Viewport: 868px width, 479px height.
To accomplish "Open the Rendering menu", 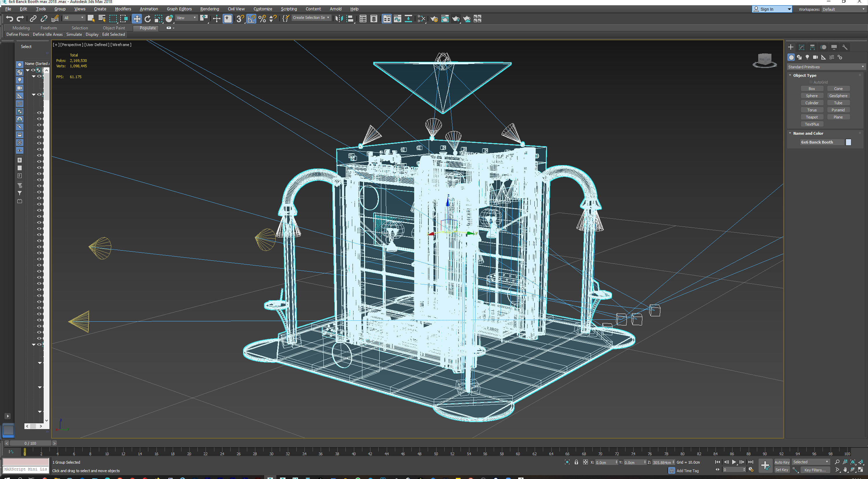I will (x=209, y=9).
